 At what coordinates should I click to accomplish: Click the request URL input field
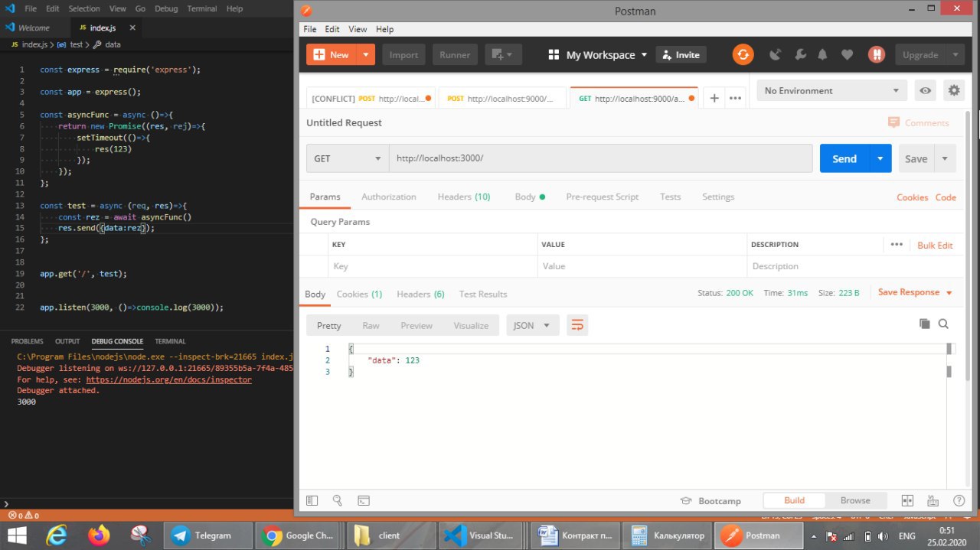tap(600, 158)
